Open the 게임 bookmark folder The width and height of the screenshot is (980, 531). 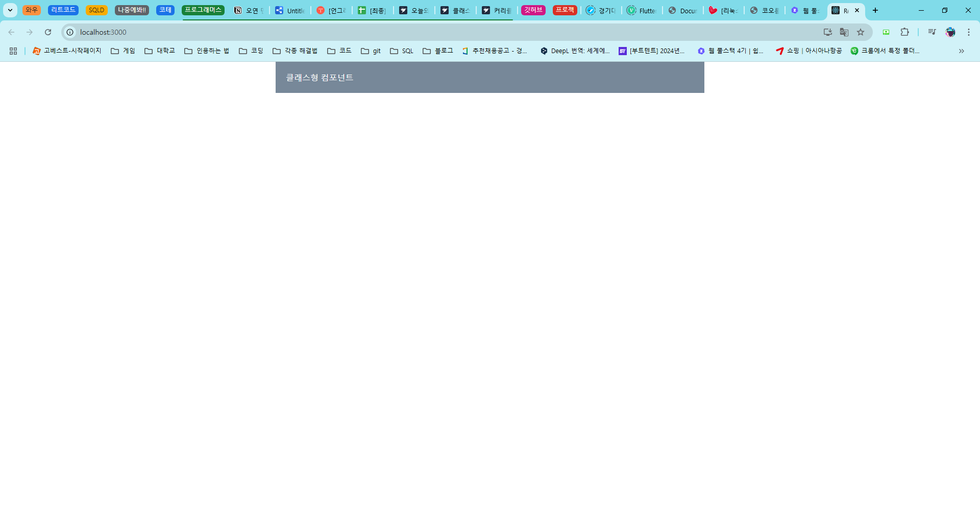tap(123, 51)
